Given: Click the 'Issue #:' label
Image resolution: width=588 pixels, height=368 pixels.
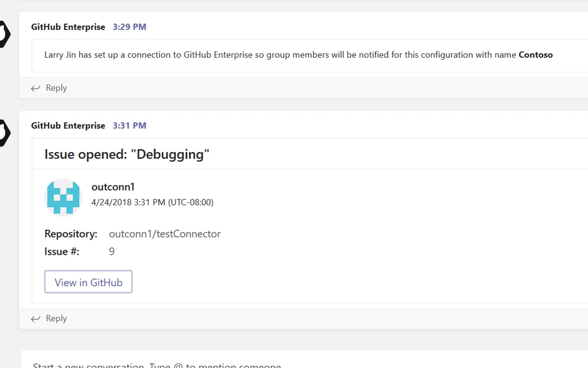Looking at the screenshot, I should [x=62, y=252].
